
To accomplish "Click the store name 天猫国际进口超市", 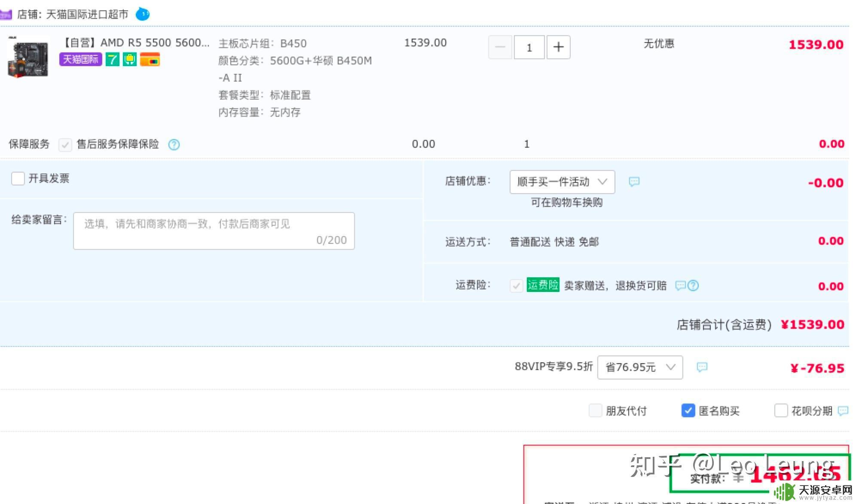I will [87, 15].
